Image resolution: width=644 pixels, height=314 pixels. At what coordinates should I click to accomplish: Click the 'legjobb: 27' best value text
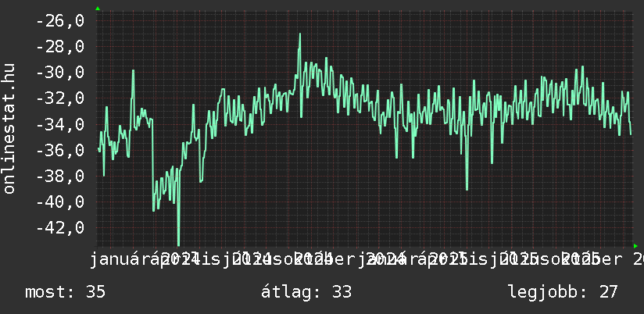point(563,293)
